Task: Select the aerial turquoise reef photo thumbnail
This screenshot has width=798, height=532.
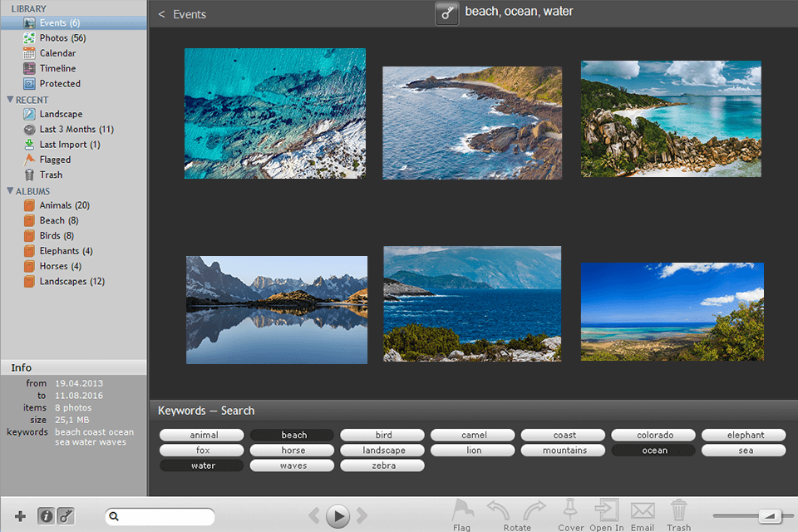Action: pyautogui.click(x=275, y=114)
